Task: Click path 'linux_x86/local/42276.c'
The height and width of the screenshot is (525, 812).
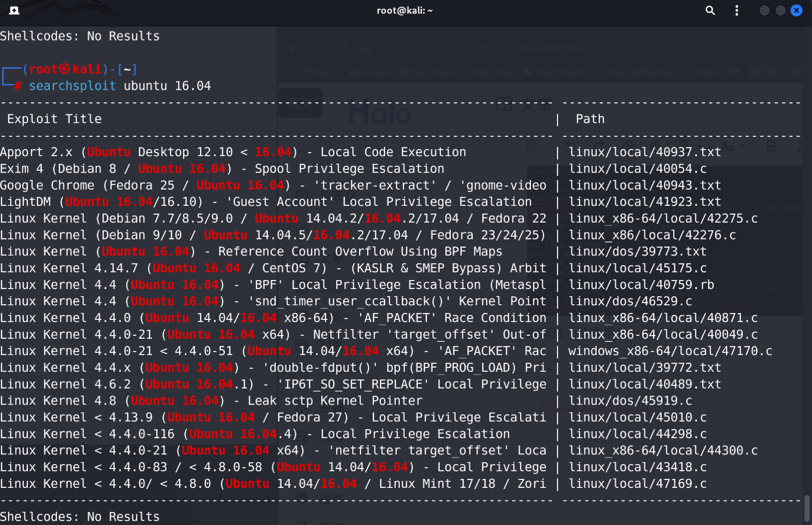Action: [652, 235]
